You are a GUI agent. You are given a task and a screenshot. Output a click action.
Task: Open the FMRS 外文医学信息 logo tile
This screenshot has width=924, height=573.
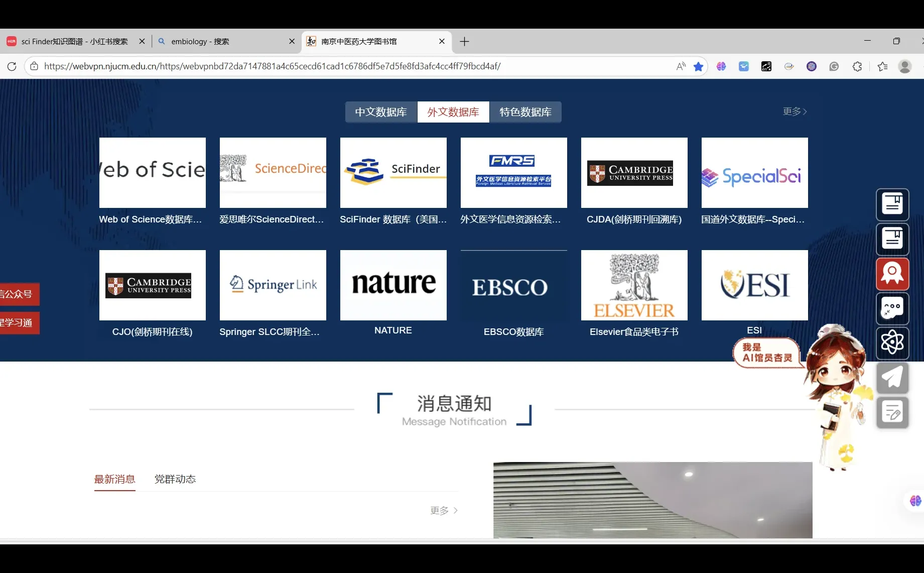point(514,173)
